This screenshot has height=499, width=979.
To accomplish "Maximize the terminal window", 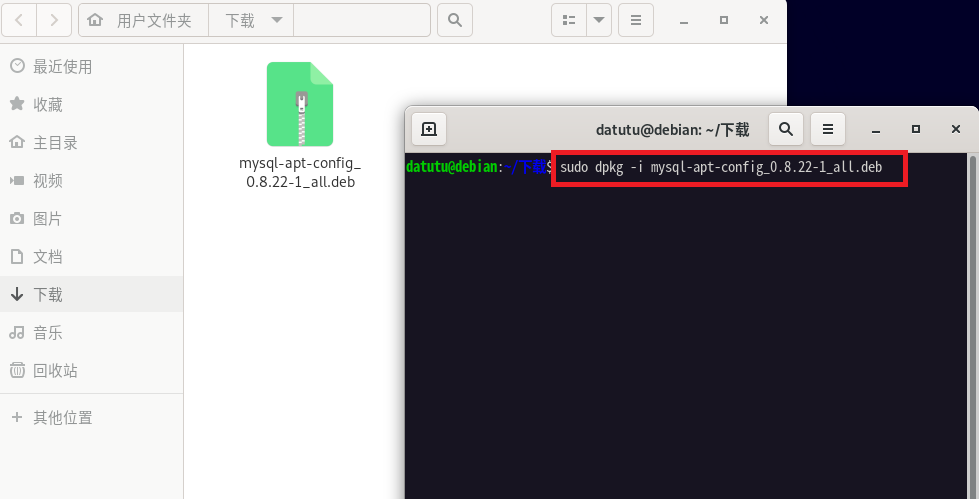I will point(916,129).
